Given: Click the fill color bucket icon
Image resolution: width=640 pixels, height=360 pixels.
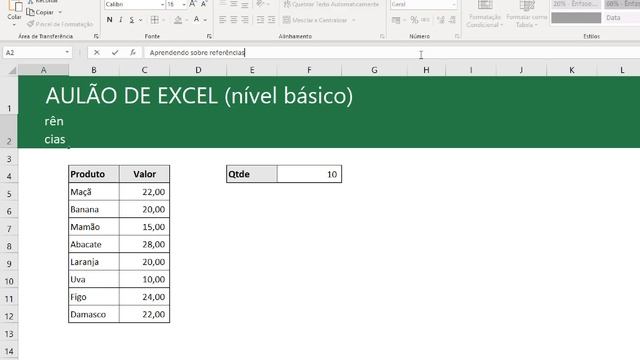Looking at the screenshot, I should tap(178, 20).
